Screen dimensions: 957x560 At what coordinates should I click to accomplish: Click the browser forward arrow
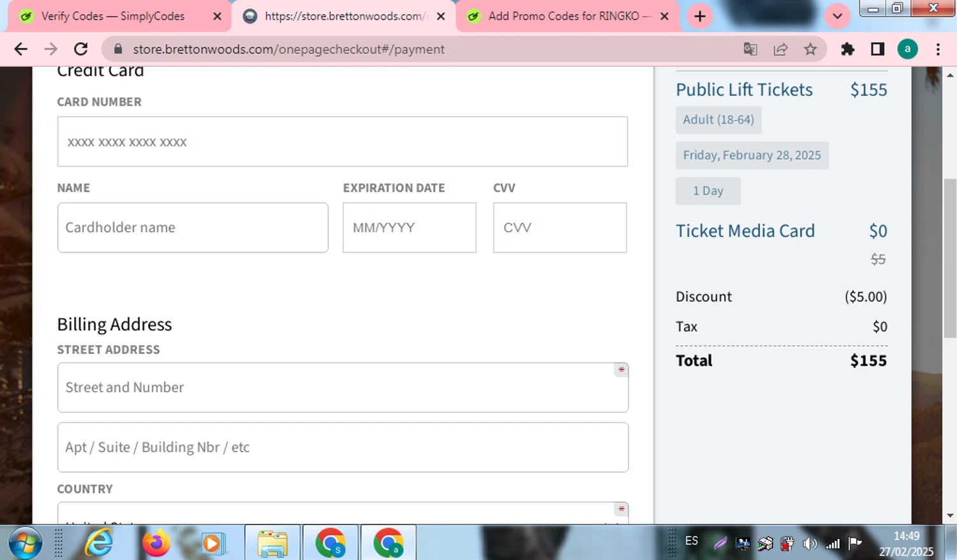pyautogui.click(x=50, y=49)
